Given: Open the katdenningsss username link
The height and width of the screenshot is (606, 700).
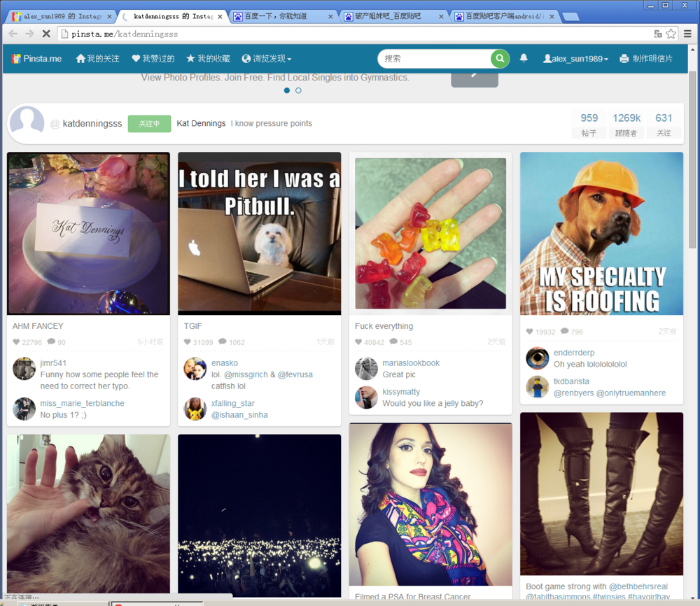Looking at the screenshot, I should [x=92, y=124].
